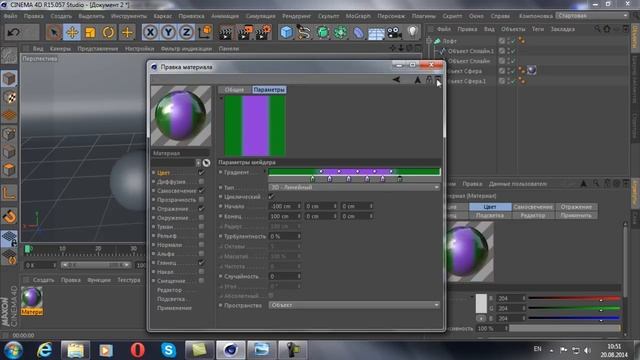Activate the Move tool

pyautogui.click(x=72, y=32)
